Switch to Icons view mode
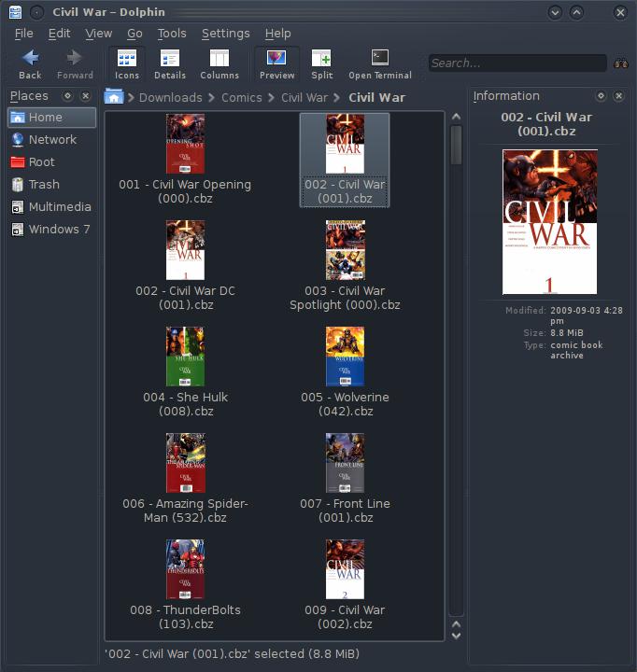 [x=127, y=64]
